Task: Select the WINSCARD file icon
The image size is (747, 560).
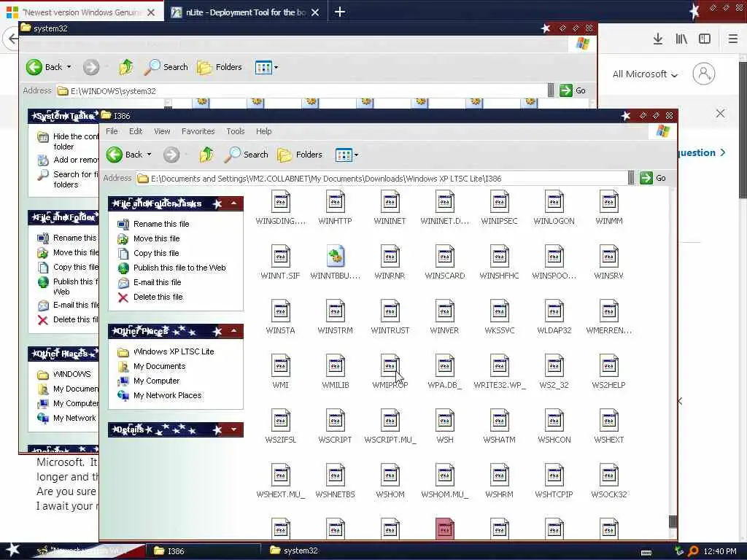Action: tap(444, 257)
